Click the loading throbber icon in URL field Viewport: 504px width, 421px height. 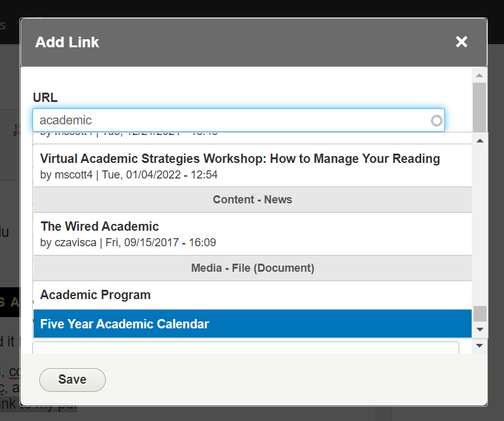(x=437, y=121)
